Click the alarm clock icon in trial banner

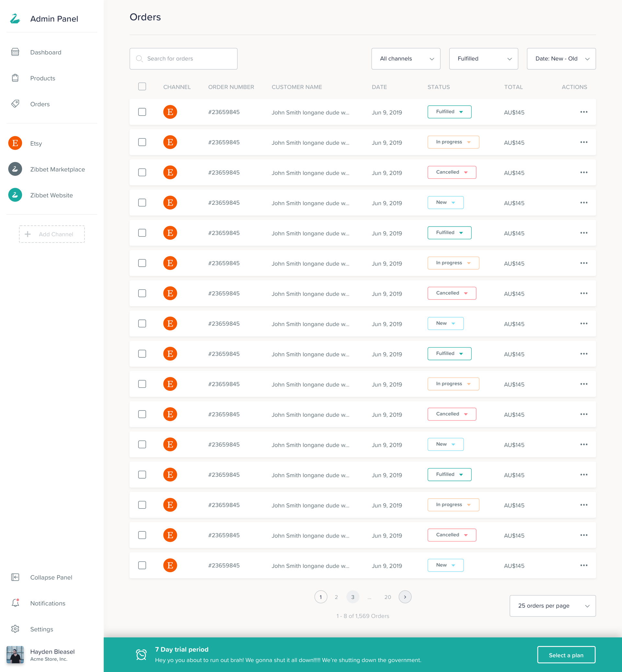click(141, 655)
